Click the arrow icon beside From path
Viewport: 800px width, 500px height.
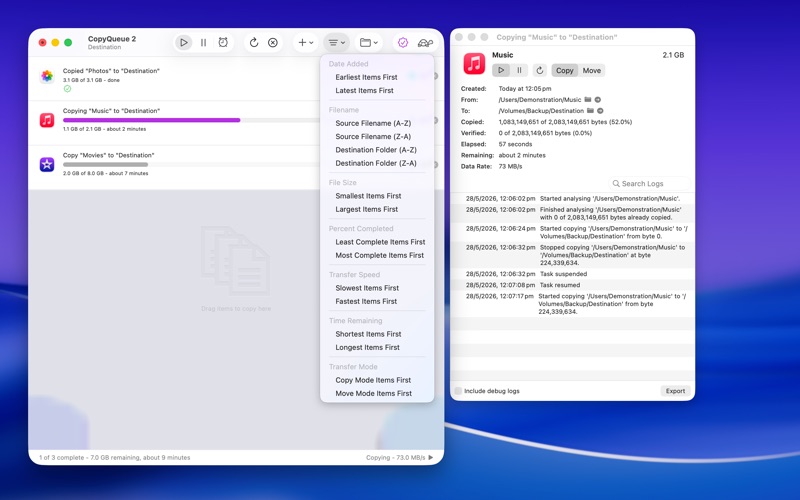(x=597, y=99)
